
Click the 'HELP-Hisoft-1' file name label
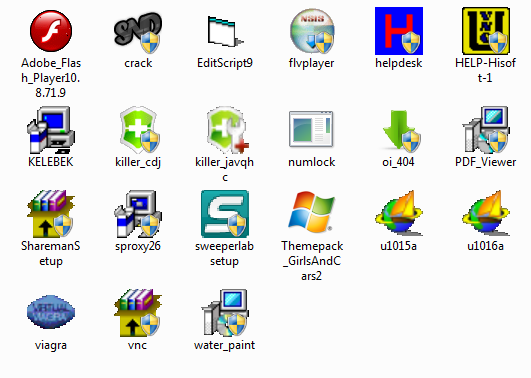point(485,70)
